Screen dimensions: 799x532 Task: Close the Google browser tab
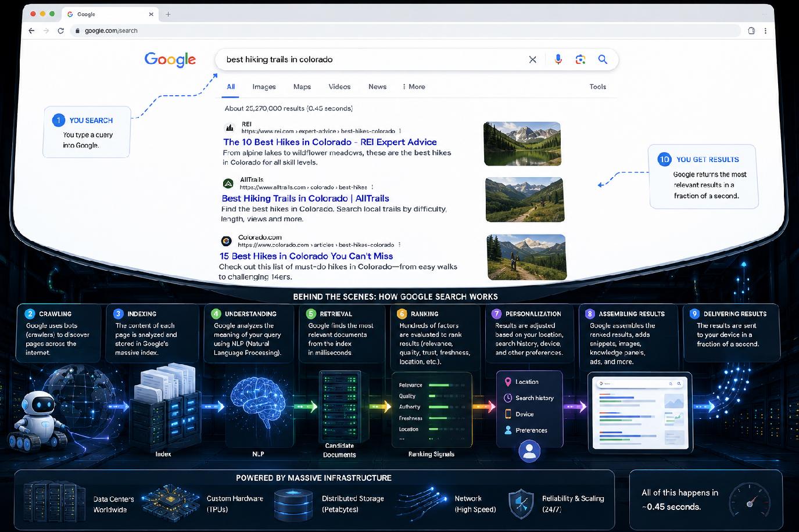pyautogui.click(x=151, y=14)
